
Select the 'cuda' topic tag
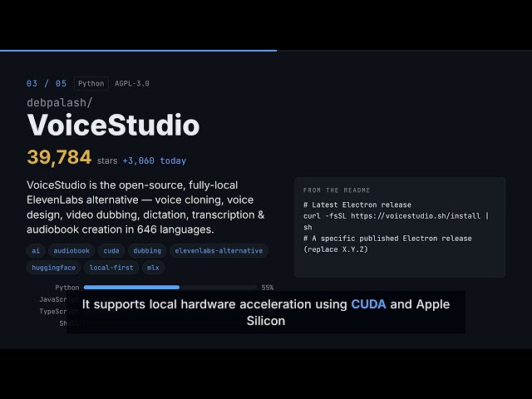point(111,251)
